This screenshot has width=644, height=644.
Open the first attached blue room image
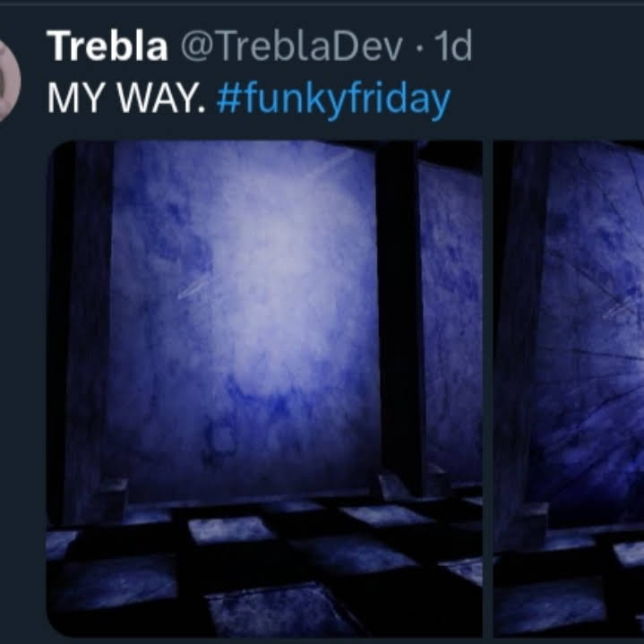[x=264, y=389]
